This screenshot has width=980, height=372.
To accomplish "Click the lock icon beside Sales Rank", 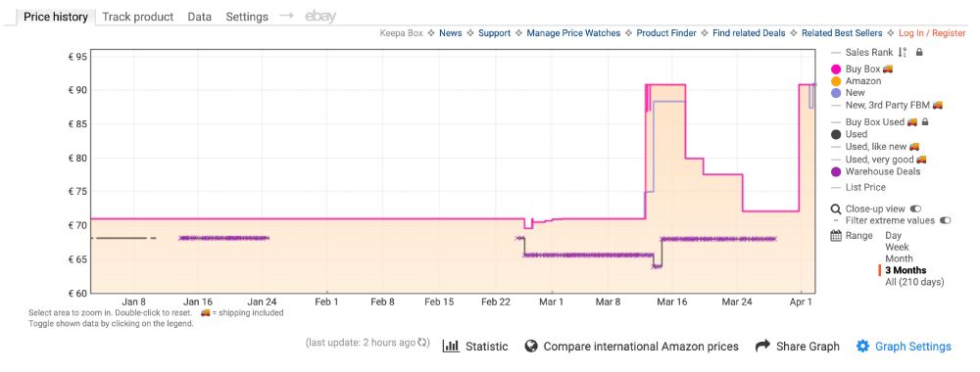I will click(919, 53).
